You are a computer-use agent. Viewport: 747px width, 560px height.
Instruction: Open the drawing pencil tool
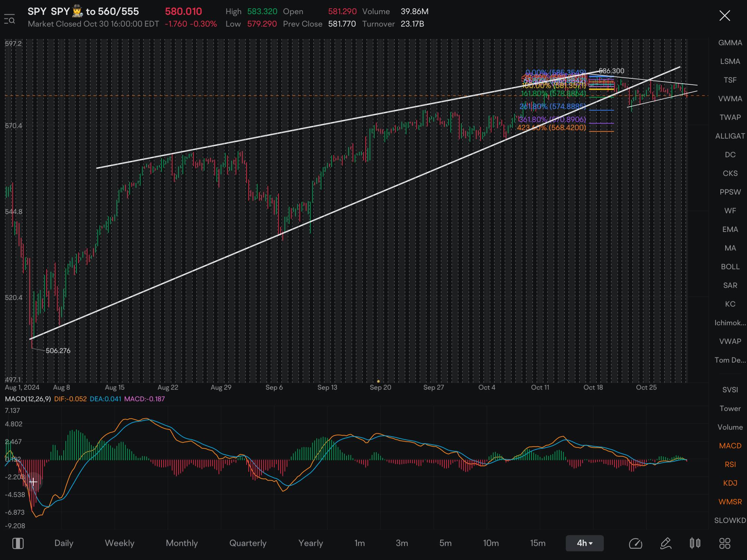[665, 543]
